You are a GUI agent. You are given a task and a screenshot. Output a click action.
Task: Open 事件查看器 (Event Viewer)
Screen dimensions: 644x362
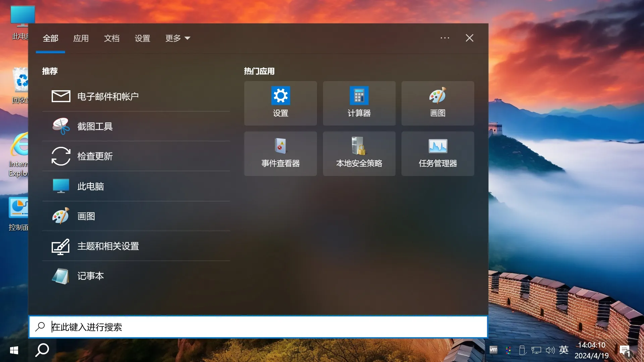[280, 153]
